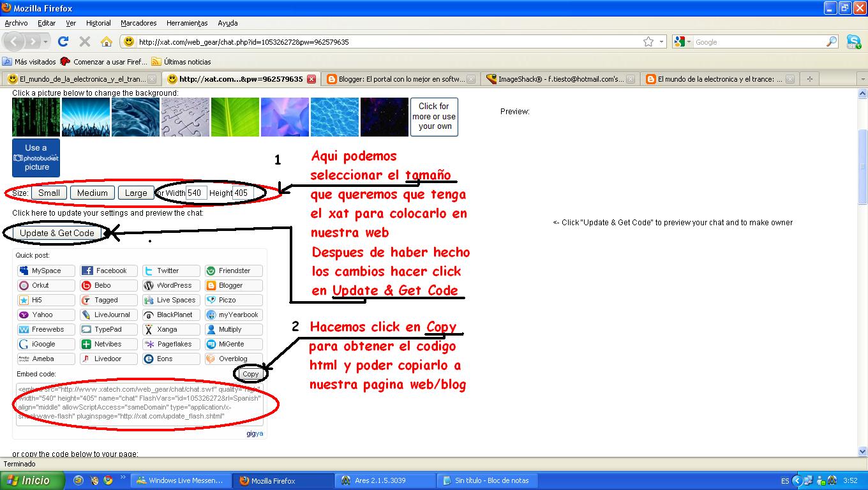Switch to the Blogger portal tab
The height and width of the screenshot is (490, 868).
[401, 79]
